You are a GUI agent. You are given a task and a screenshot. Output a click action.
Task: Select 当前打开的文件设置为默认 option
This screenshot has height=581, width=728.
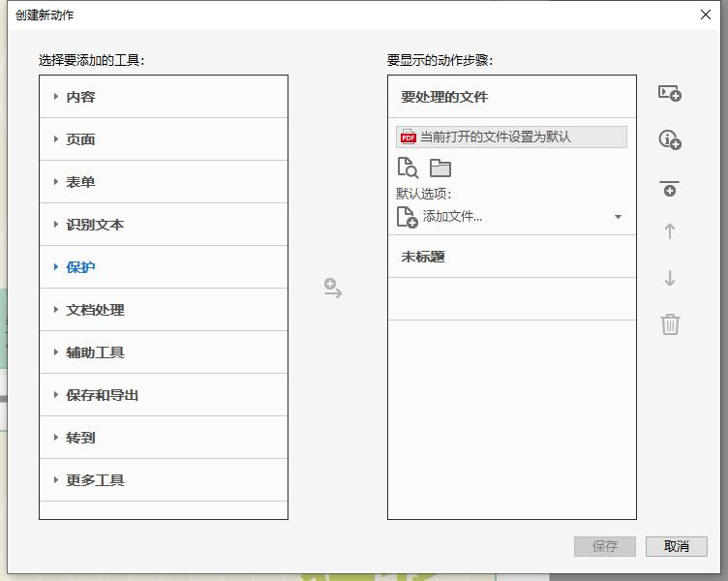click(x=511, y=137)
